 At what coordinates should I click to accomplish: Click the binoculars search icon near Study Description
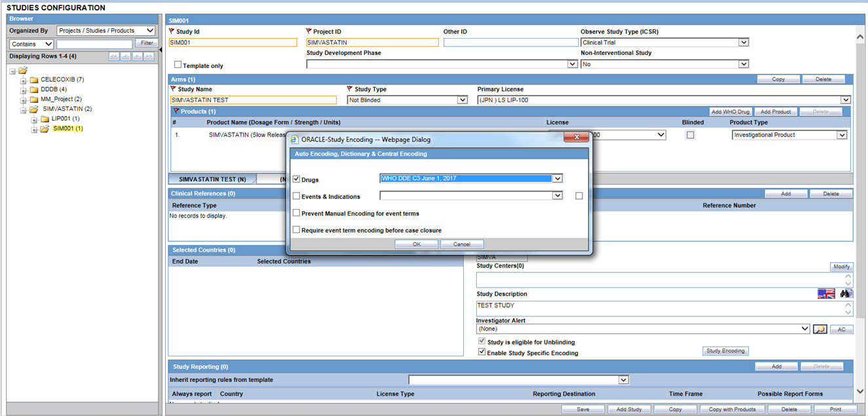click(x=846, y=293)
